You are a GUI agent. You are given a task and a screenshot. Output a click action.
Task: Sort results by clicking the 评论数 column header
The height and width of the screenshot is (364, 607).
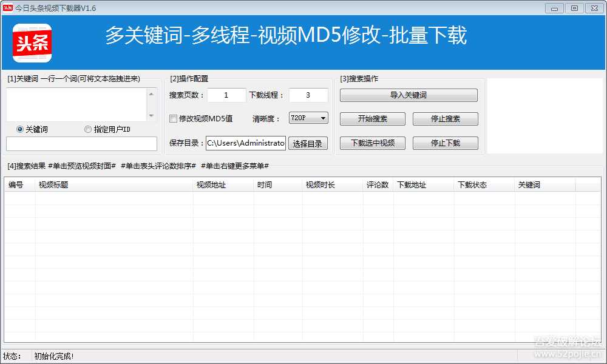click(379, 183)
